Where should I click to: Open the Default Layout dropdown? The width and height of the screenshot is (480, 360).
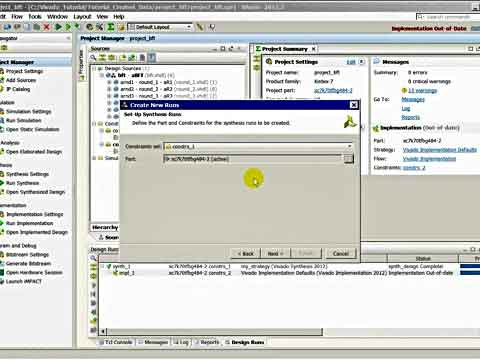pyautogui.click(x=160, y=27)
